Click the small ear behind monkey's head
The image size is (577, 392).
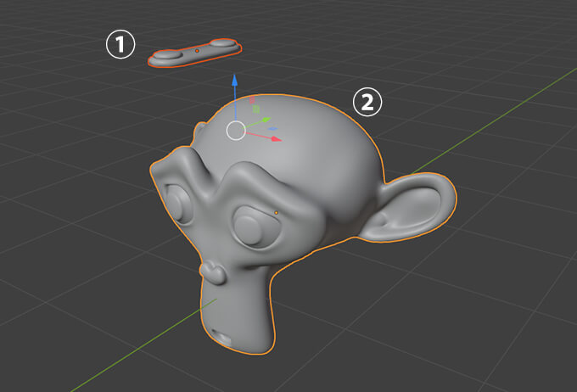(x=199, y=133)
